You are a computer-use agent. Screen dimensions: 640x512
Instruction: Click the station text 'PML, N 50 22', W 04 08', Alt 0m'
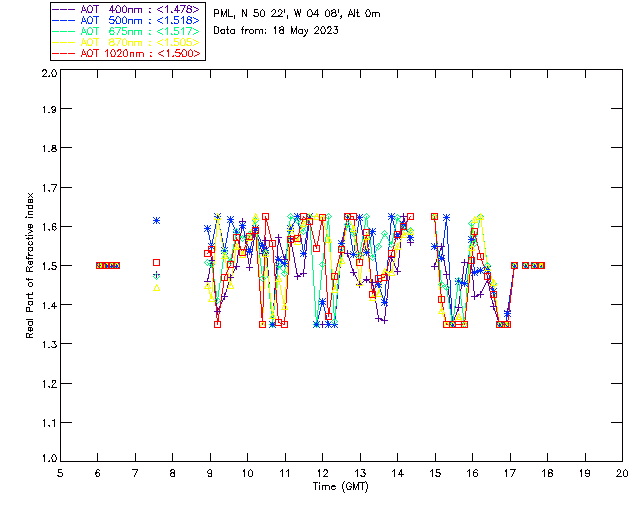pos(297,14)
